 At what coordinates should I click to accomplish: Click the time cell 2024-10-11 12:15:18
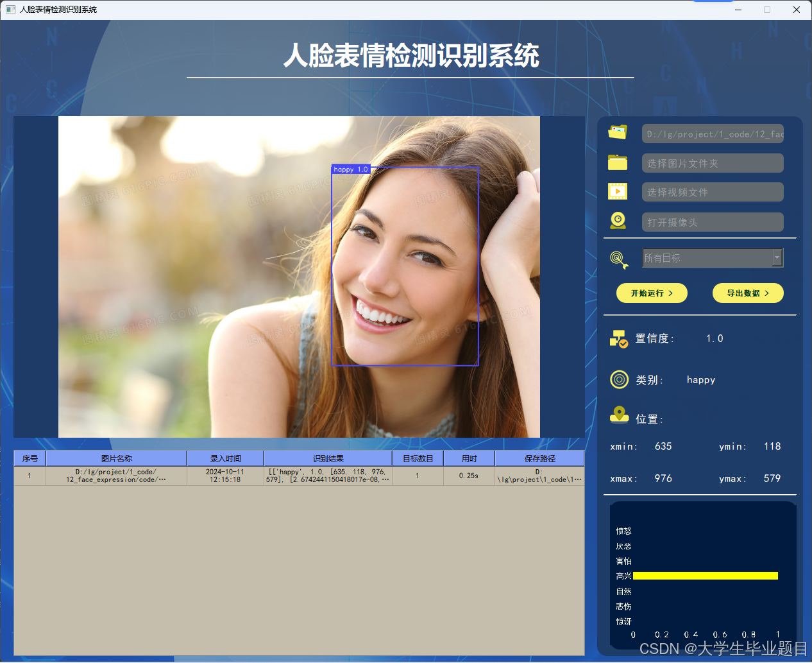tap(225, 476)
